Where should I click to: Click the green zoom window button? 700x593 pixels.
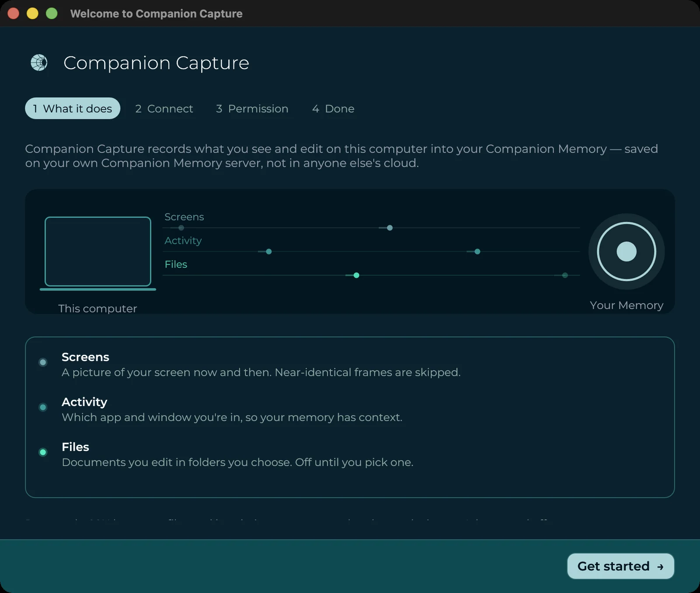coord(52,13)
